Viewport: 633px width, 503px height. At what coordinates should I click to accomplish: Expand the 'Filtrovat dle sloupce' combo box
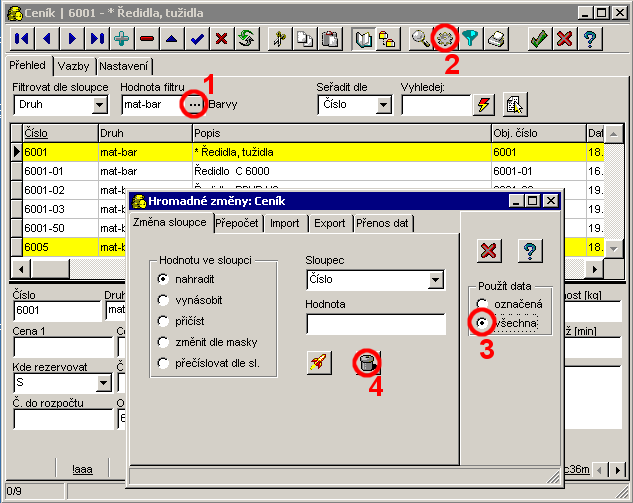(x=101, y=104)
